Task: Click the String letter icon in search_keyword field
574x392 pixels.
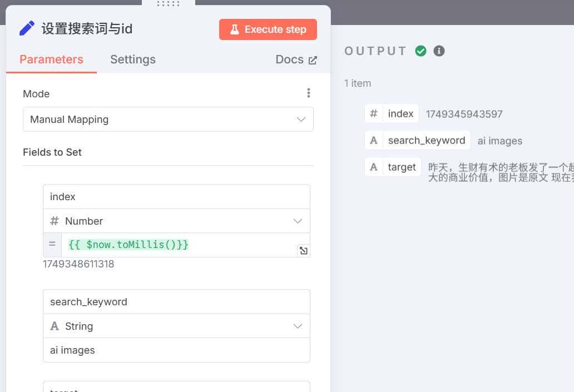Action: tap(54, 326)
